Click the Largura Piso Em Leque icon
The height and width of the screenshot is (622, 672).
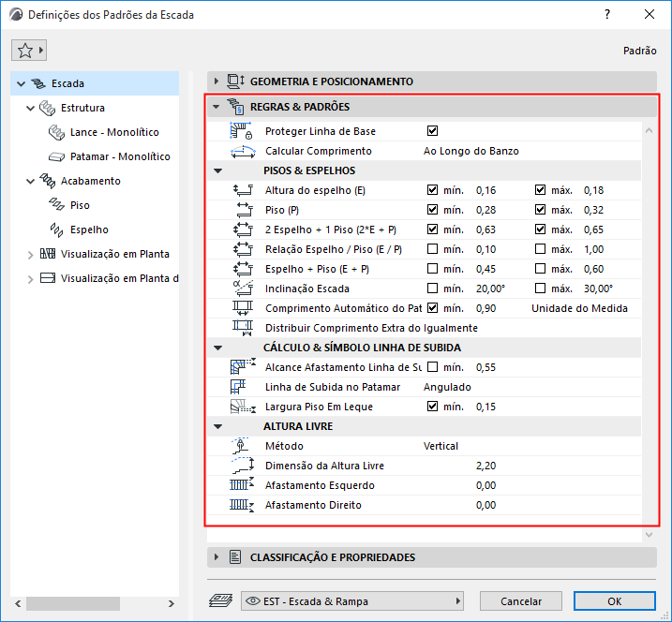243,407
